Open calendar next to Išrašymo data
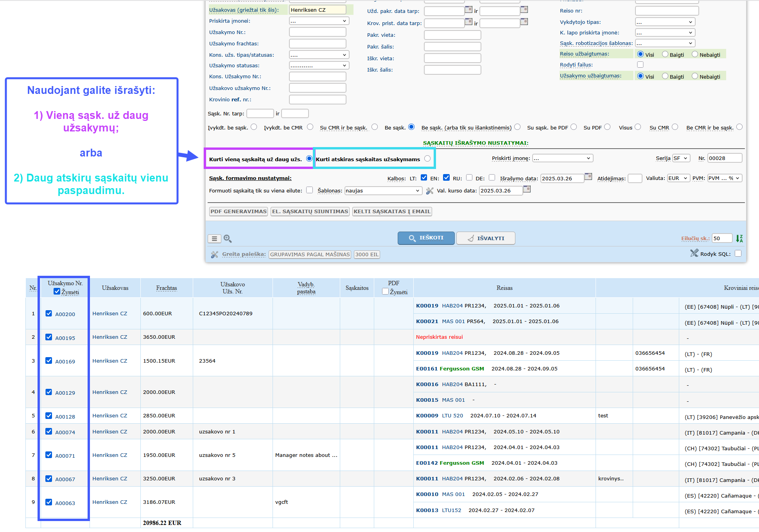759x532 pixels. [588, 177]
